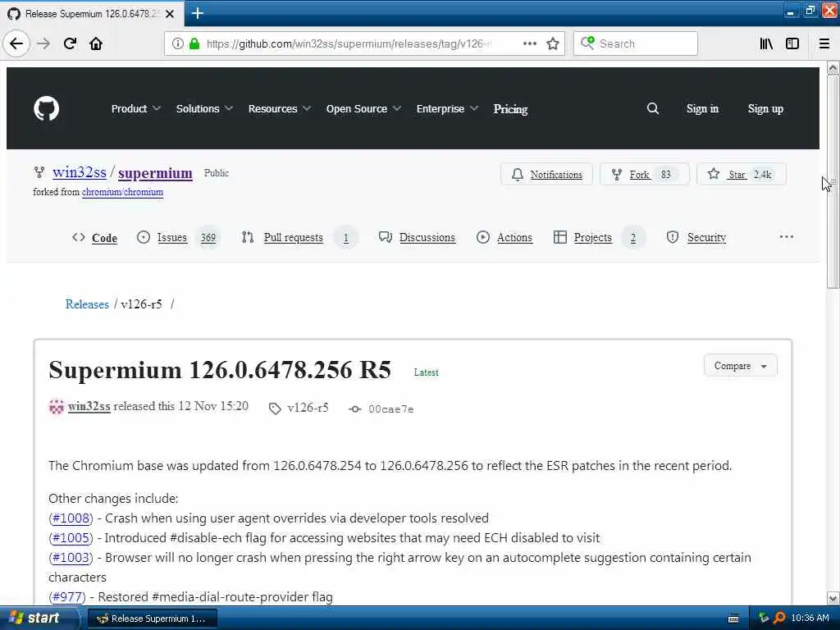840x630 pixels.
Task: Open the Pricing page
Action: point(510,109)
